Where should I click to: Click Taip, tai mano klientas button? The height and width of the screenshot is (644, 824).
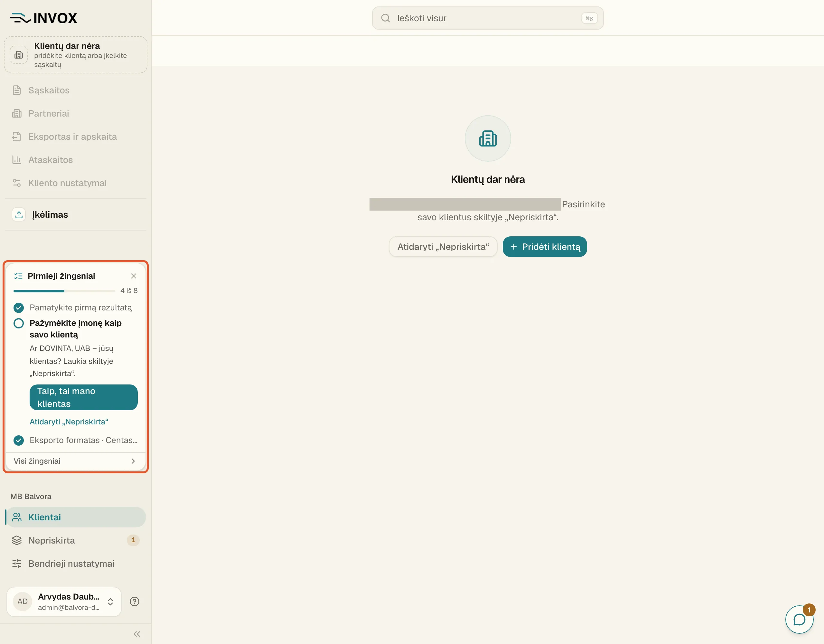click(83, 397)
